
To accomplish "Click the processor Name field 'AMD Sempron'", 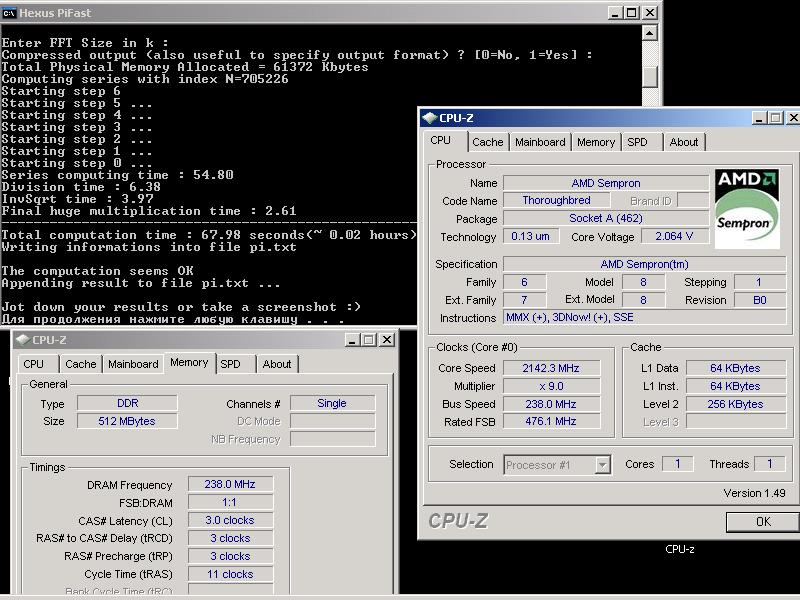I will pyautogui.click(x=606, y=183).
